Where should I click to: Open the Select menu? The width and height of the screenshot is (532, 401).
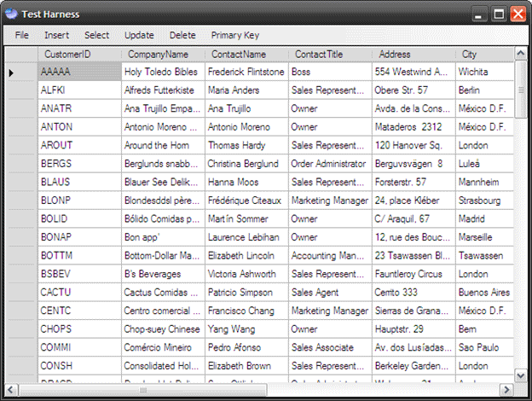click(x=96, y=35)
